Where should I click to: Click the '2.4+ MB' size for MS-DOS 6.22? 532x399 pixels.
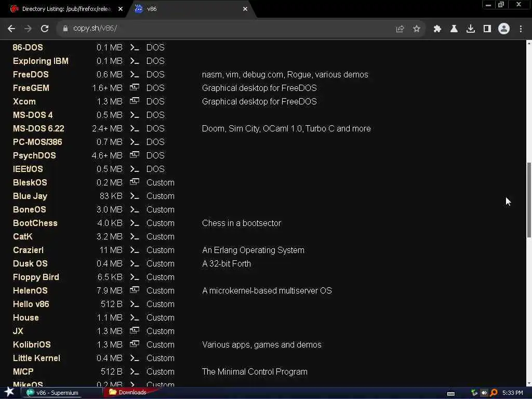point(107,129)
